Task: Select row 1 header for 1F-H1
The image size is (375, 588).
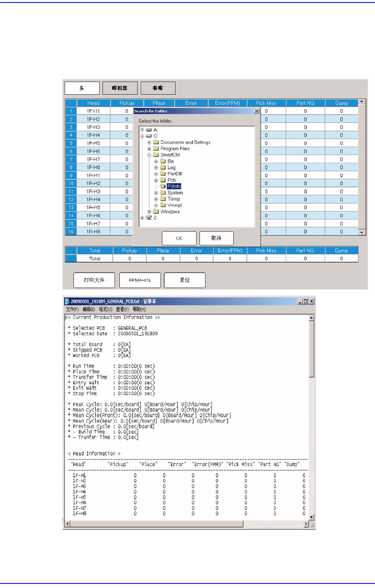Action: (x=71, y=111)
